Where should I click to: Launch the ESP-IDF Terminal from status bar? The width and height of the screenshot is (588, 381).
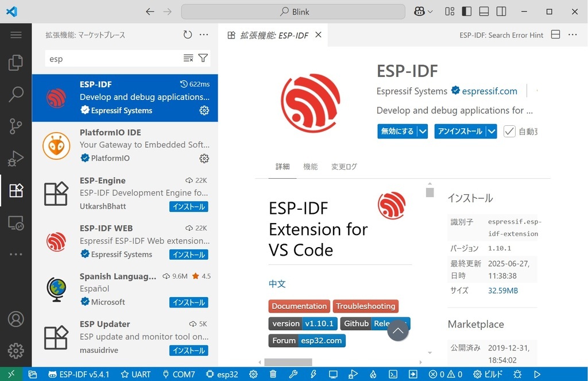pos(393,374)
